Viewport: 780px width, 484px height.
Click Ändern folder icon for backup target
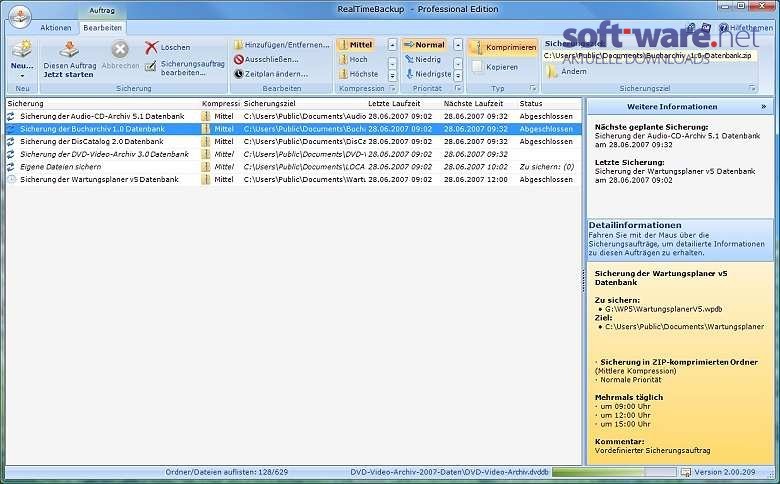pos(551,72)
